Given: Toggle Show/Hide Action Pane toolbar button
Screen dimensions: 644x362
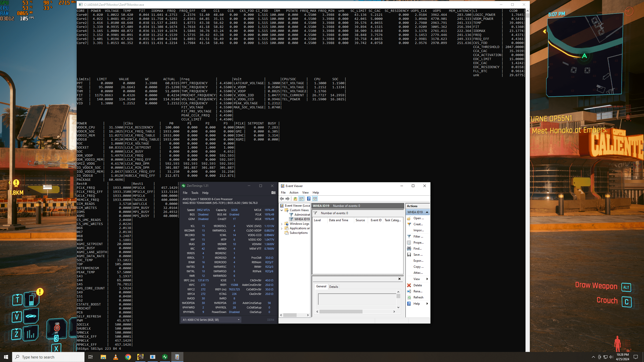Looking at the screenshot, I should [315, 199].
